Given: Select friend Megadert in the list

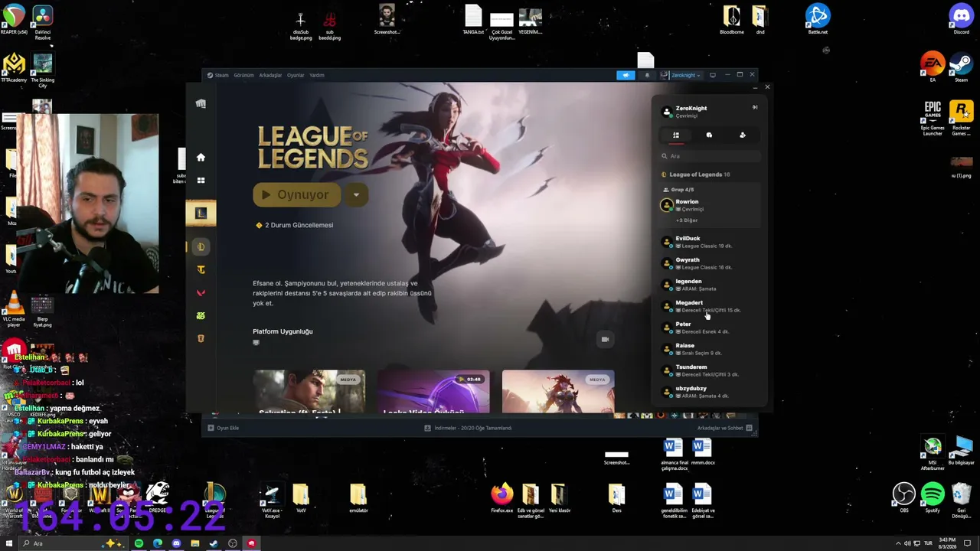Looking at the screenshot, I should tap(710, 306).
